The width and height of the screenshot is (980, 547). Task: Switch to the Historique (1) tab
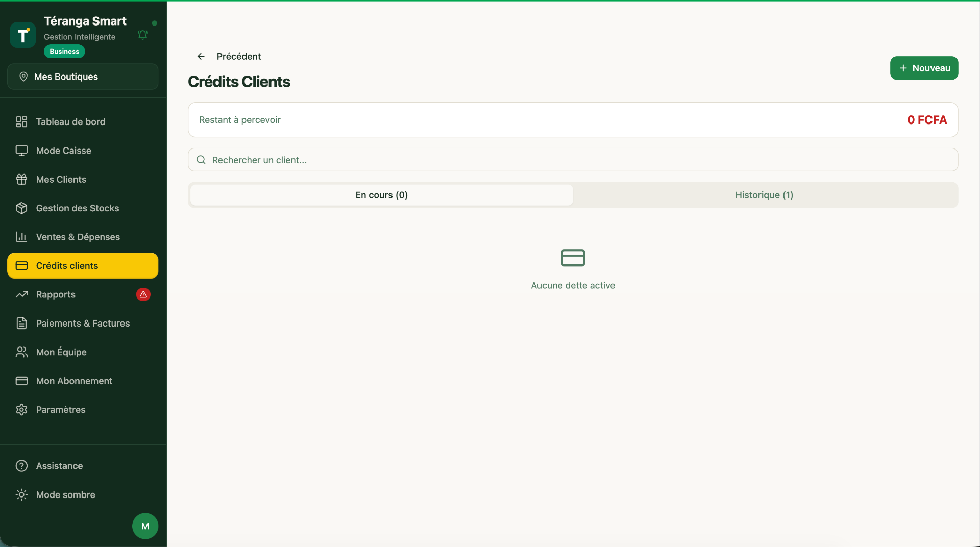pos(764,195)
